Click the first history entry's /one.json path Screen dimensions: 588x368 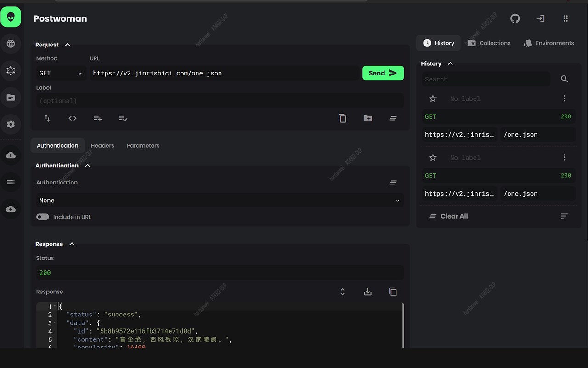pyautogui.click(x=538, y=135)
